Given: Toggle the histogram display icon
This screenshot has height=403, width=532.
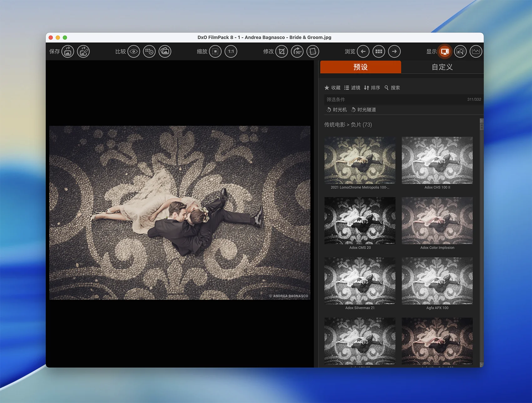Looking at the screenshot, I should click(x=476, y=52).
